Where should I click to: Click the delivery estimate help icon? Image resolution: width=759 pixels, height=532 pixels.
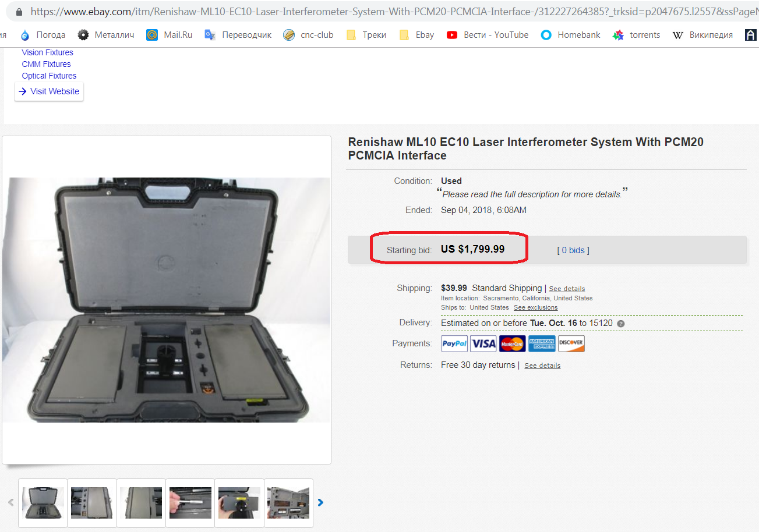pos(621,324)
